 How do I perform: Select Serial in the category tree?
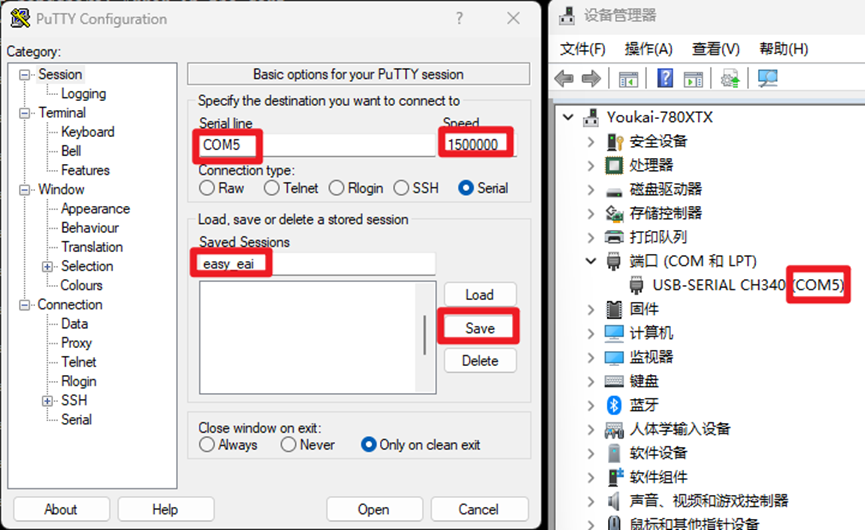(76, 420)
